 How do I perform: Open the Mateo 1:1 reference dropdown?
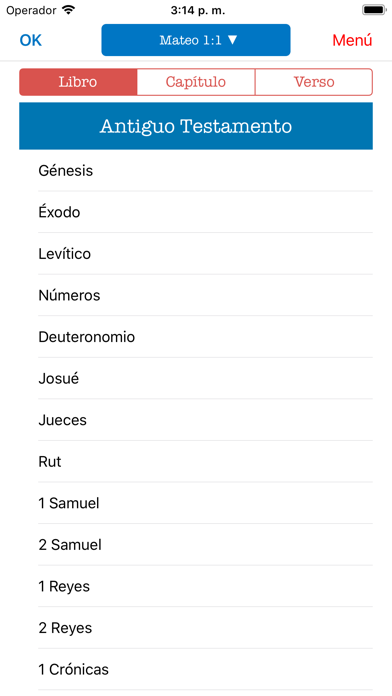(196, 40)
